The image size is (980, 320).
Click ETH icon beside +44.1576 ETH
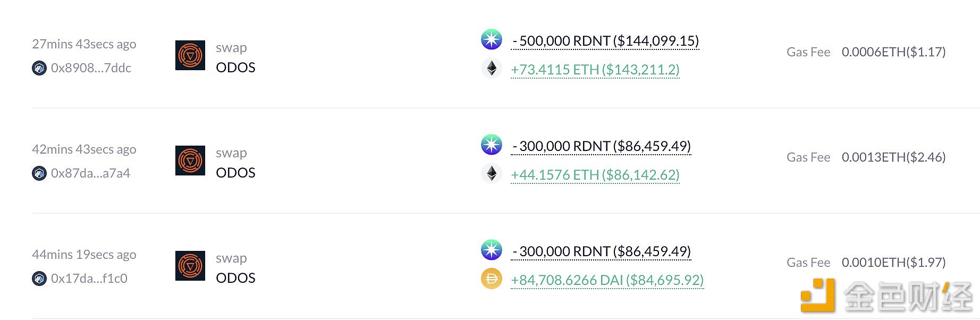[x=492, y=173]
